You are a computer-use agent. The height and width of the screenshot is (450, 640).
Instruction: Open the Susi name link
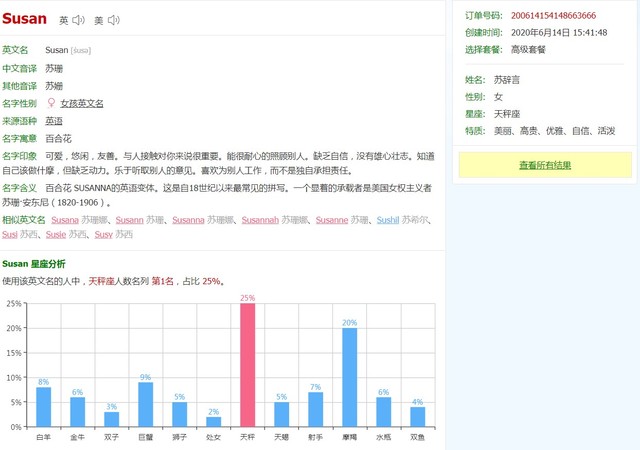click(x=10, y=234)
